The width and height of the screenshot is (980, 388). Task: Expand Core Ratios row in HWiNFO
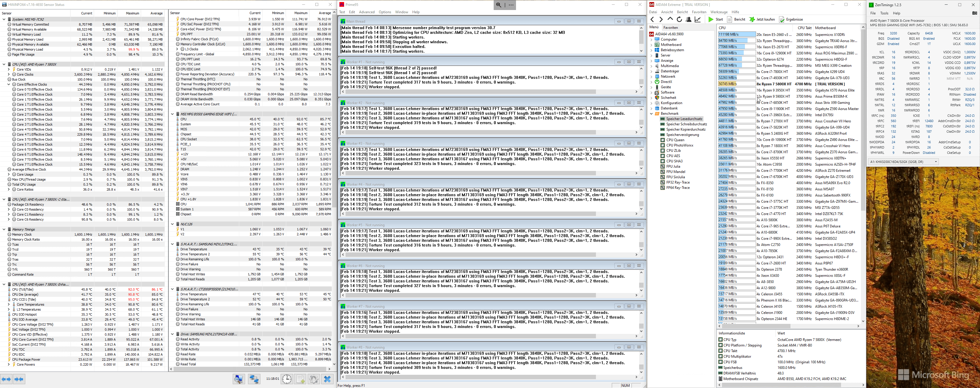(x=9, y=190)
